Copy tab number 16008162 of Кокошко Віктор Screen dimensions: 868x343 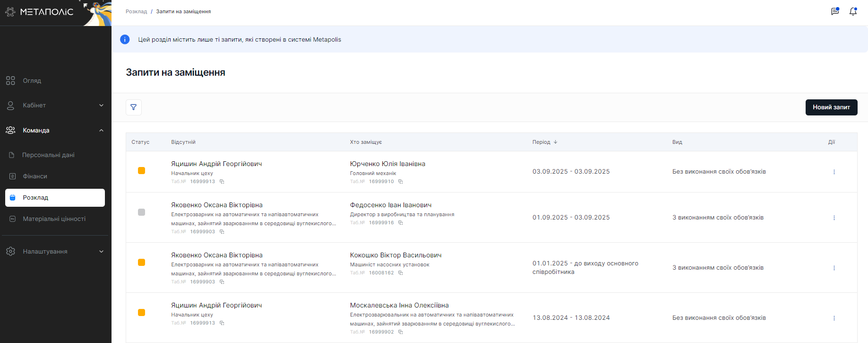[400, 273]
